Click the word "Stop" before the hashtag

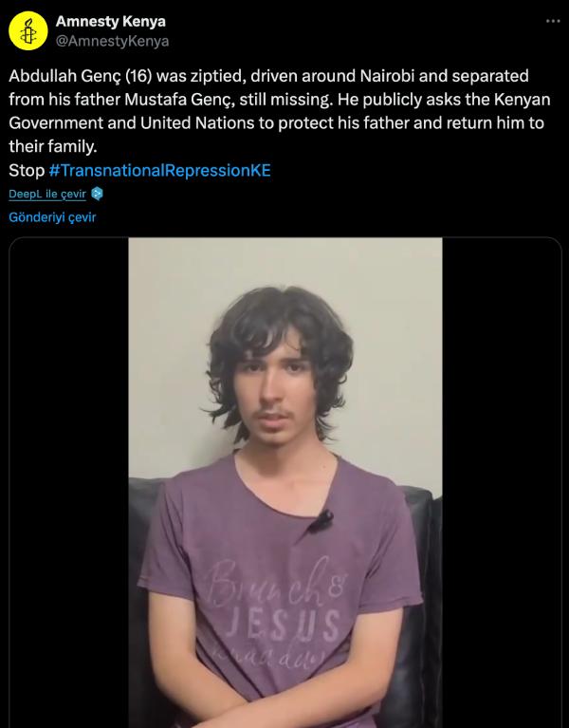[27, 171]
